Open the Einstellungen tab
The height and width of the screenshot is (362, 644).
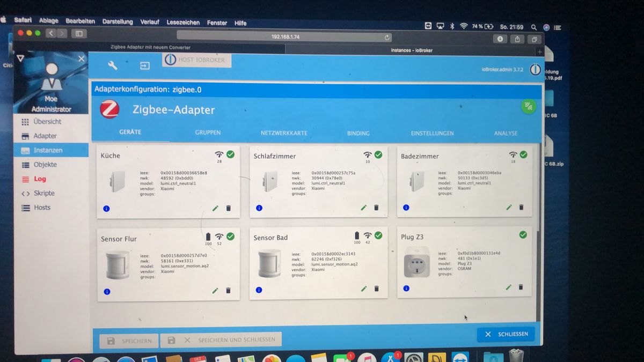[x=433, y=133]
